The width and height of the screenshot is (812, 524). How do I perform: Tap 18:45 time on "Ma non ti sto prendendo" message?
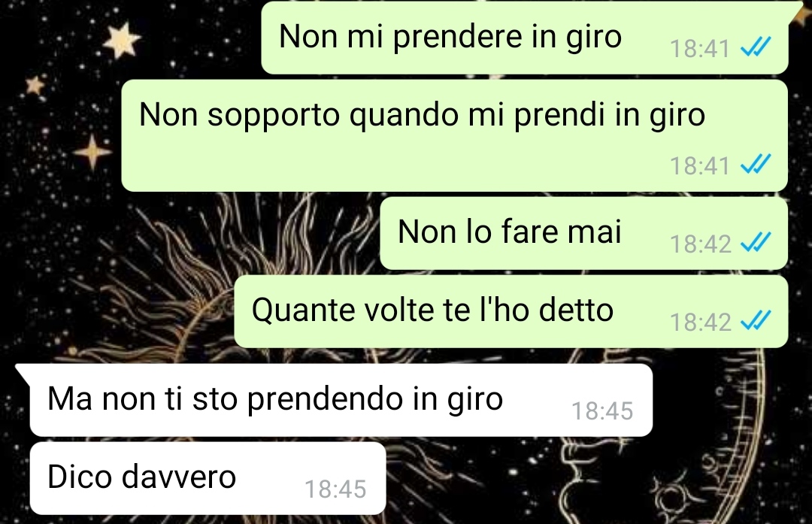602,410
